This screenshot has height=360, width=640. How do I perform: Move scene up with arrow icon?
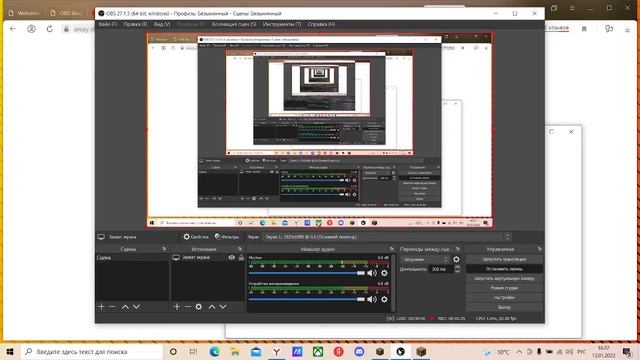(x=125, y=307)
